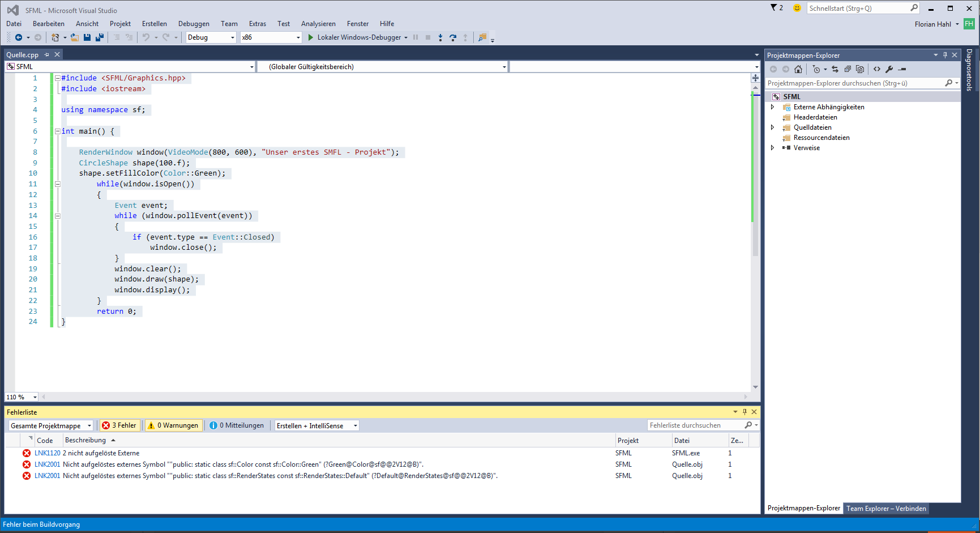Click the Home icon in Projektmappen-Explorer
The width and height of the screenshot is (980, 533).
coord(798,69)
